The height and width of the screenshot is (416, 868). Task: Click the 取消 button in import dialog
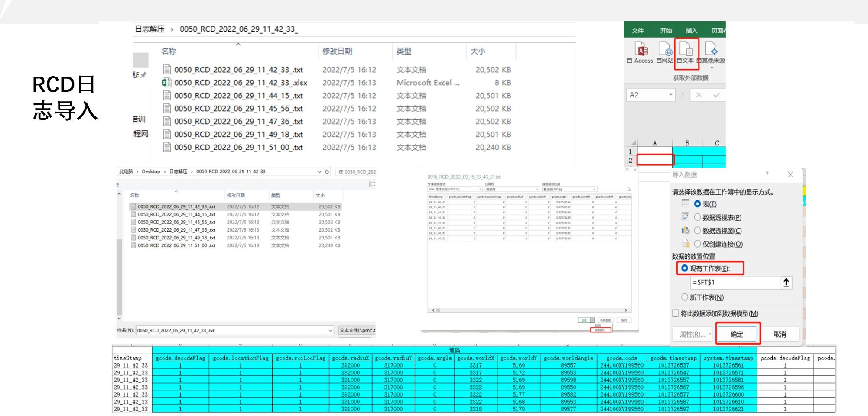coord(780,334)
